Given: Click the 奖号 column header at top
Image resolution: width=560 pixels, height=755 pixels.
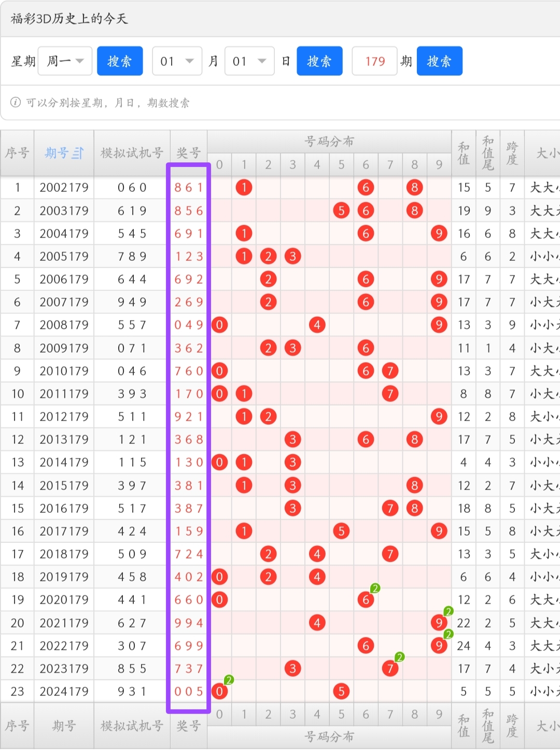Looking at the screenshot, I should pos(188,153).
